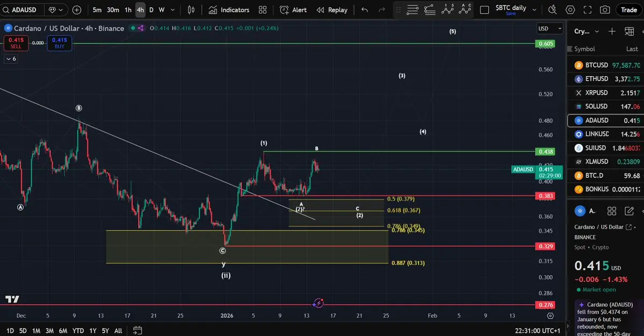Select SOLUSD in the watchlist
This screenshot has height=336, width=644.
606,106
